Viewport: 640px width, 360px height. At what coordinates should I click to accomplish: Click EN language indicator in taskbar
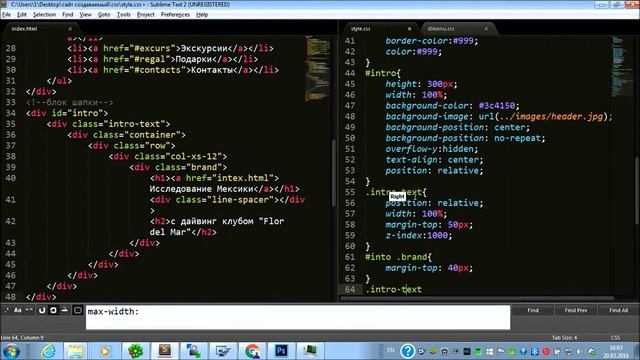391,350
